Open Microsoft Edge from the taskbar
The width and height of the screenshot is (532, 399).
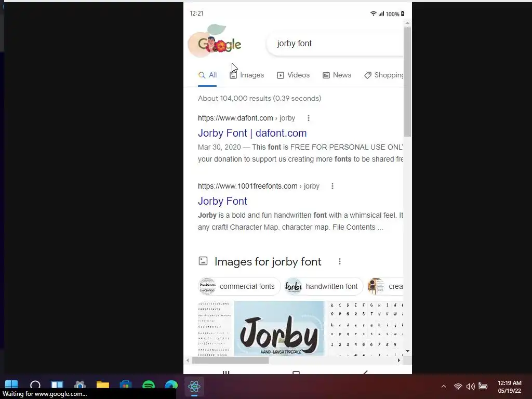tap(171, 385)
